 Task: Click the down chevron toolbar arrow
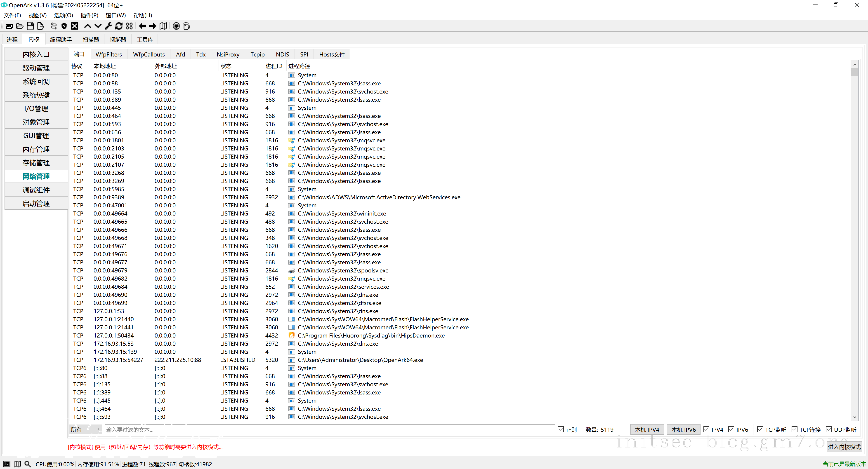pos(98,26)
